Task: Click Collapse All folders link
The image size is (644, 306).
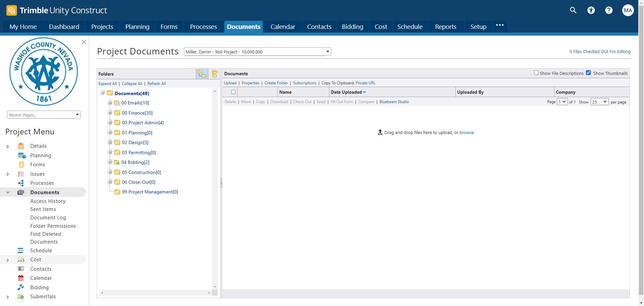Action: pyautogui.click(x=132, y=84)
